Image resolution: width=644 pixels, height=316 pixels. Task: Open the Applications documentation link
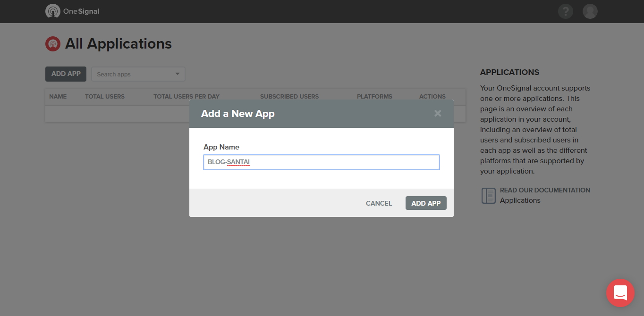520,200
